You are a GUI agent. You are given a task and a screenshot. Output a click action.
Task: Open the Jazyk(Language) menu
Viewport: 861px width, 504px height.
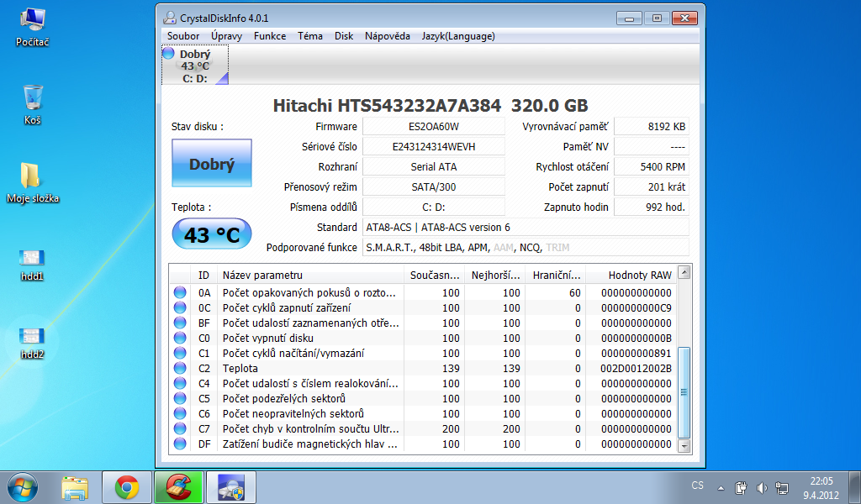tap(458, 36)
